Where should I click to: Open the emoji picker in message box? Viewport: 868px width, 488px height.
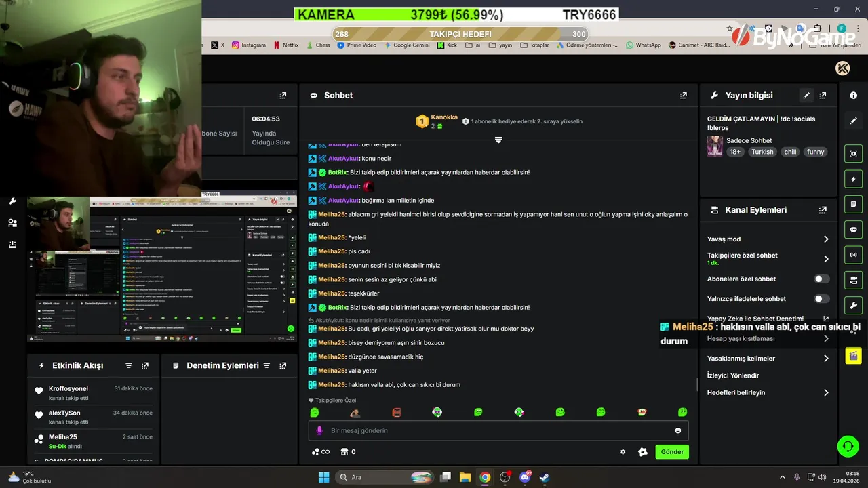coord(678,430)
